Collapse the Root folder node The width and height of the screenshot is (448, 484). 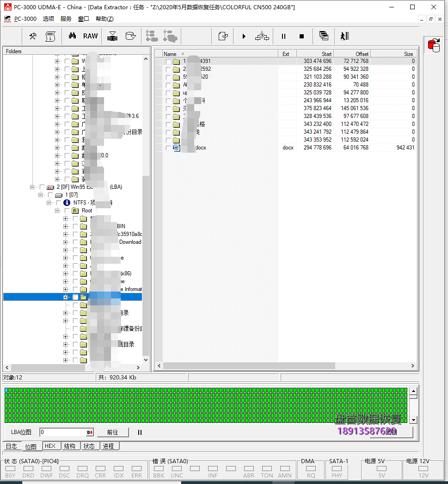tap(57, 211)
